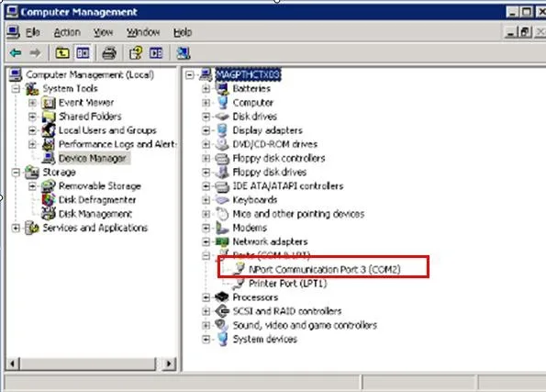This screenshot has width=546, height=392.
Task: Open the Action menu
Action: click(x=67, y=32)
